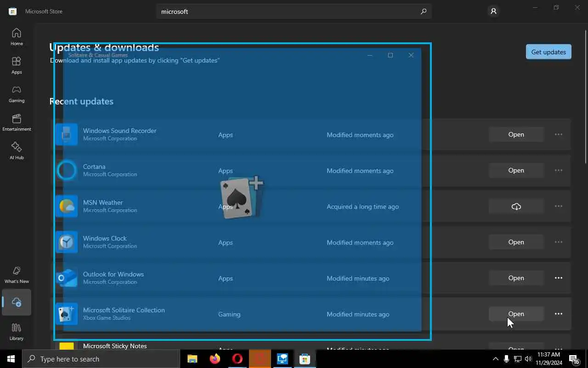Open the Entertainment section in sidebar
The width and height of the screenshot is (588, 368).
pyautogui.click(x=17, y=122)
